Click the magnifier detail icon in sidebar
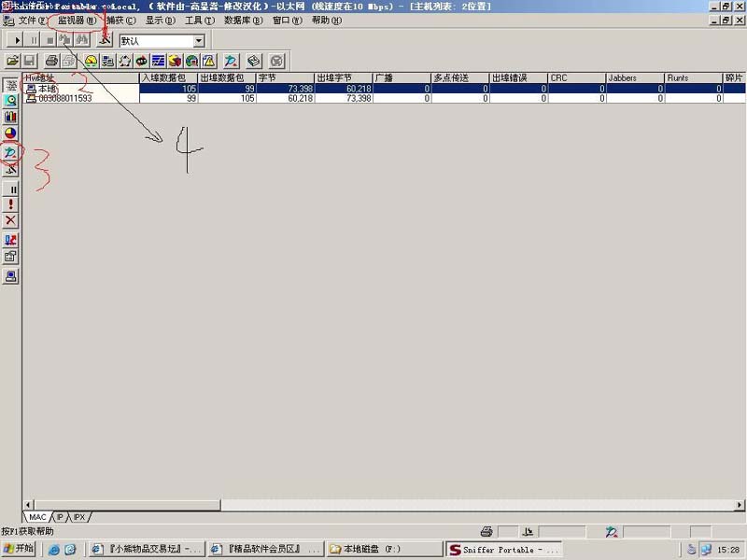 11,100
